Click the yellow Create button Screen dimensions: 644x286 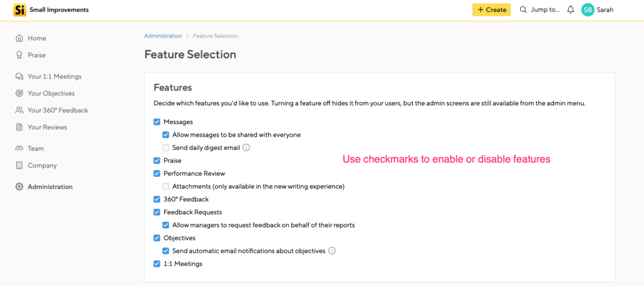pos(491,10)
